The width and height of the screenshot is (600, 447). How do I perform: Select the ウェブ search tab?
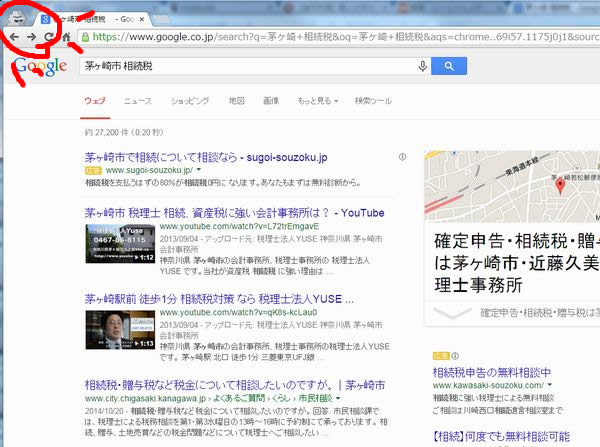click(95, 101)
